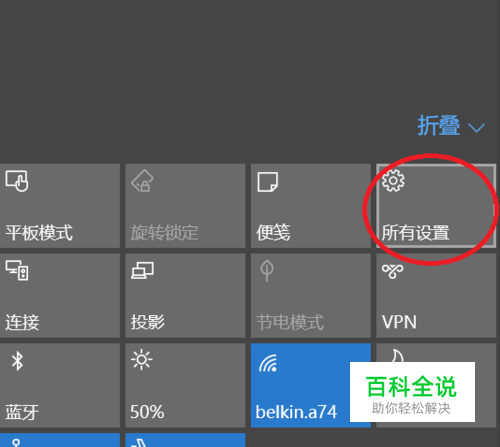Click the 折叠 collapse text link
This screenshot has height=447, width=500.
coord(439,125)
